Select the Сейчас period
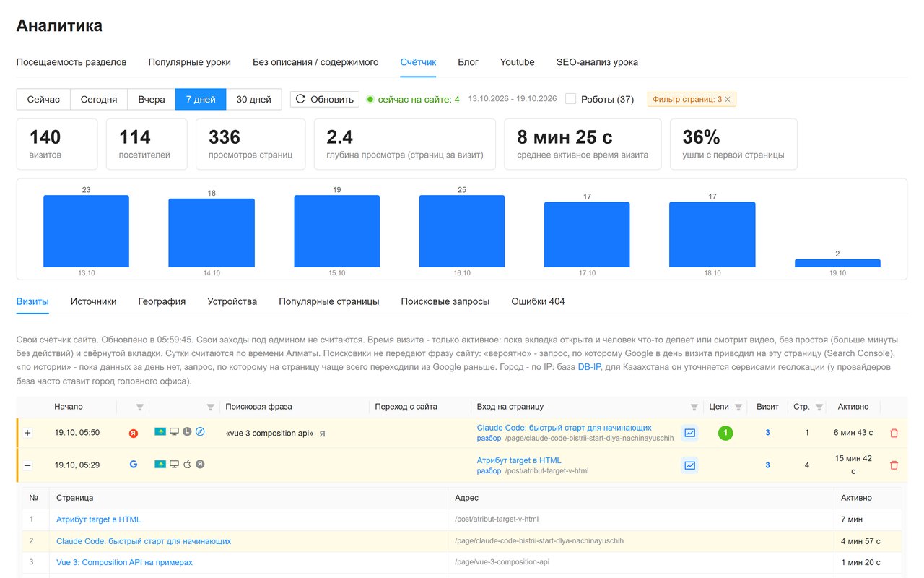Viewport: 924px width, 578px height. pos(43,99)
